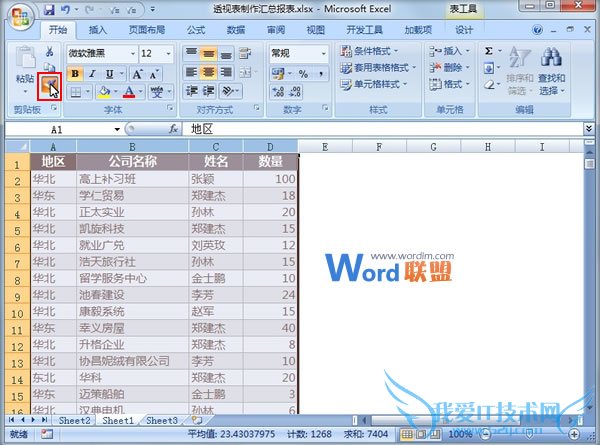The height and width of the screenshot is (445, 600).
Task: Decrease the cell indent
Action: [192, 91]
